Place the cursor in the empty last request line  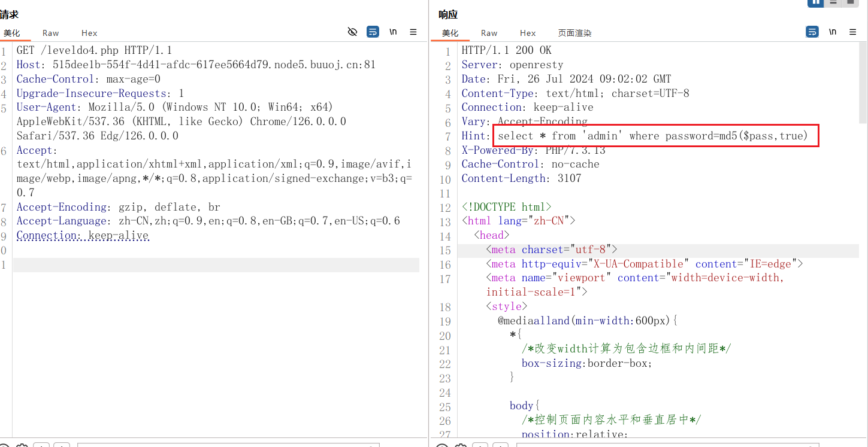click(216, 264)
